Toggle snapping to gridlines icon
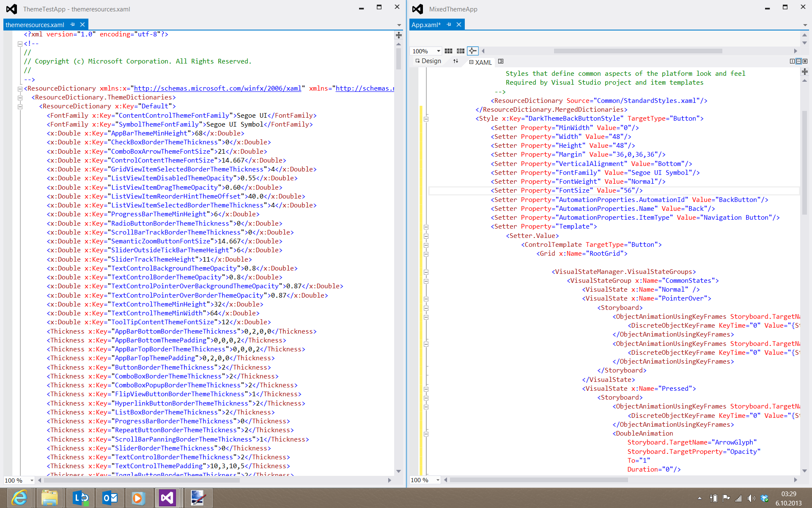 pos(461,51)
